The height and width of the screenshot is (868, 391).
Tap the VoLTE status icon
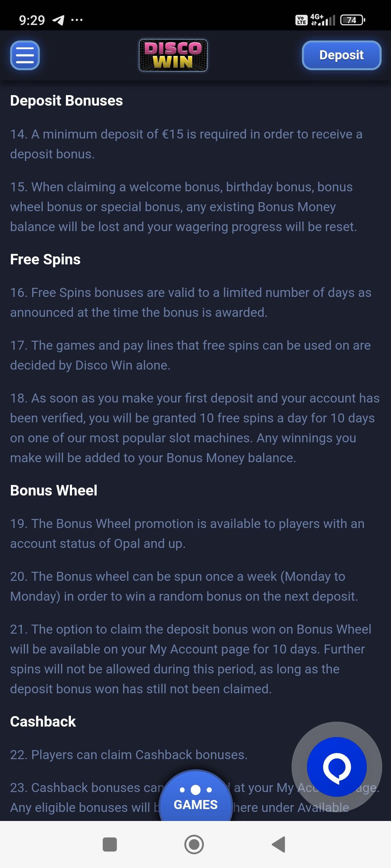pyautogui.click(x=301, y=20)
